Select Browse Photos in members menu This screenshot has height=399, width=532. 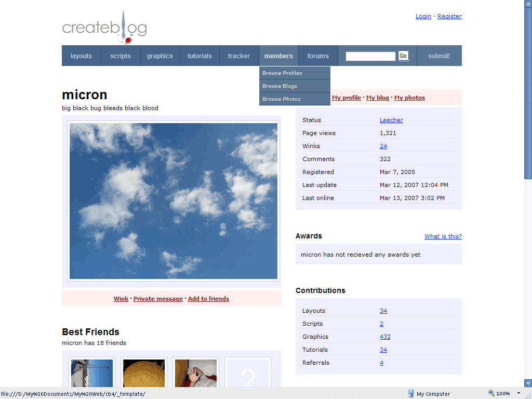click(295, 99)
